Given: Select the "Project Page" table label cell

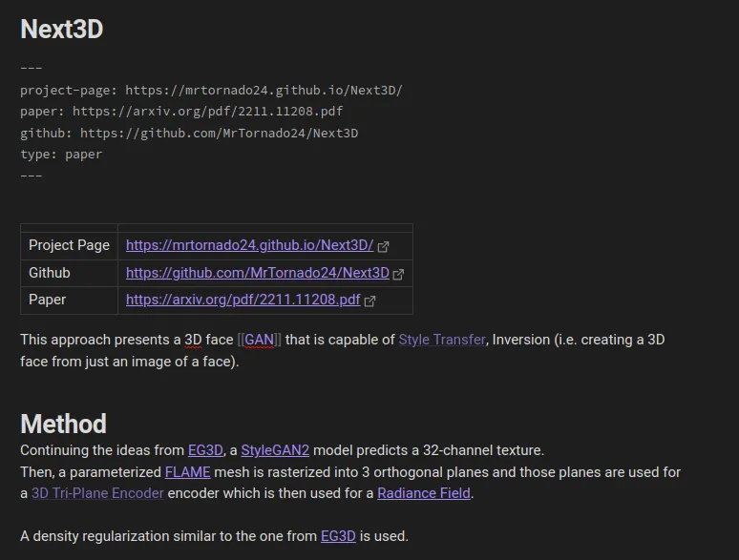Looking at the screenshot, I should pyautogui.click(x=69, y=245).
